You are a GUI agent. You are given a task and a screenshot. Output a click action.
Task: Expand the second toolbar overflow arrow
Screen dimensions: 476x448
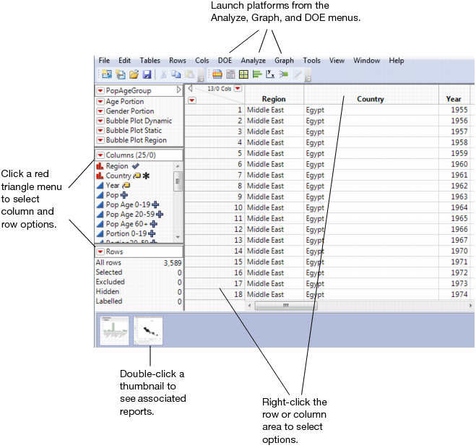(x=308, y=79)
